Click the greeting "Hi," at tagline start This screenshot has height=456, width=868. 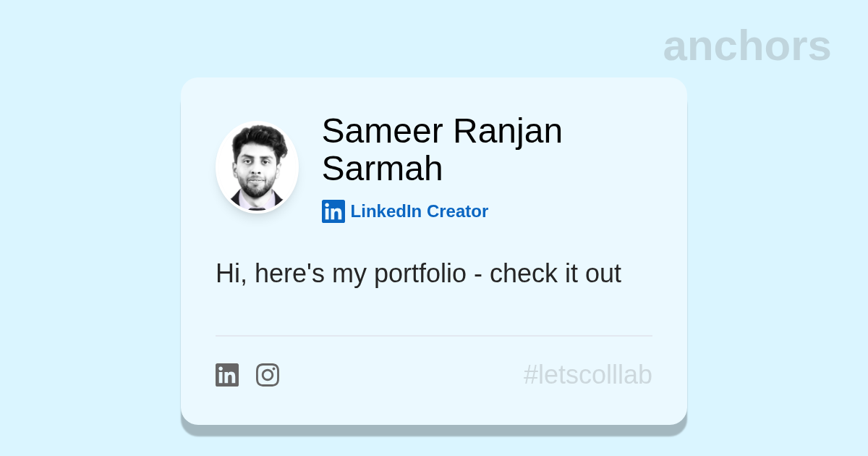coord(231,274)
